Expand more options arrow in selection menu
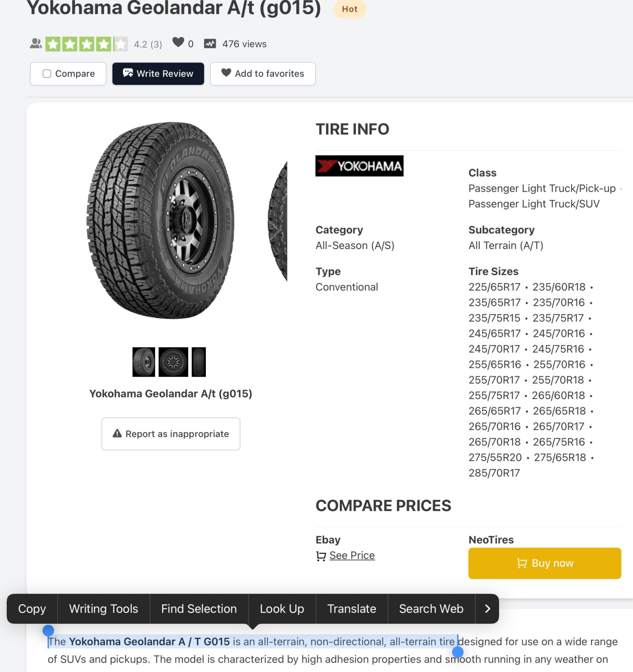Screen dimensions: 633x672 click(x=487, y=609)
